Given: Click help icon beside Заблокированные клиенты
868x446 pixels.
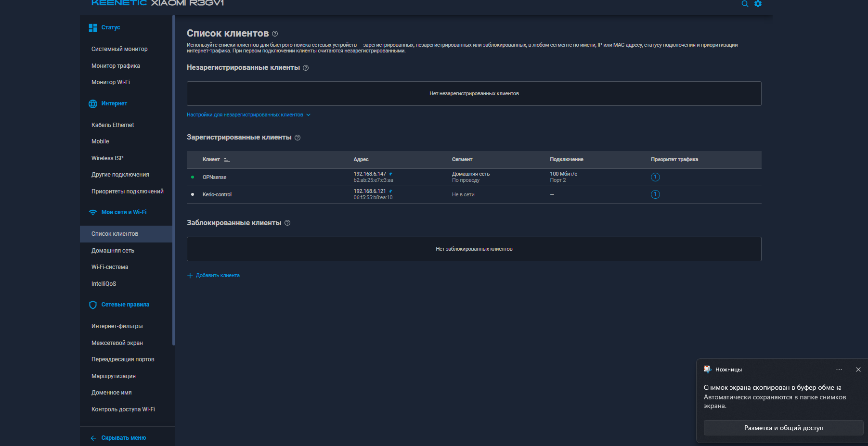Looking at the screenshot, I should coord(287,223).
